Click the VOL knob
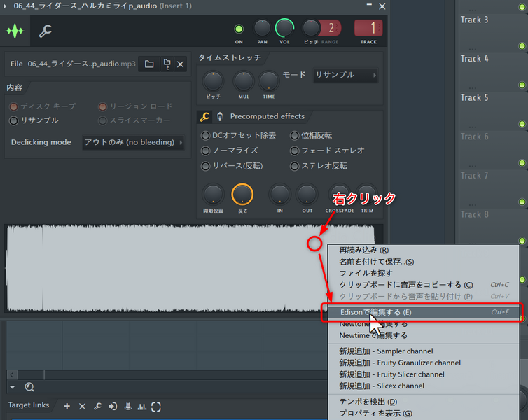528x420 pixels. click(x=284, y=28)
